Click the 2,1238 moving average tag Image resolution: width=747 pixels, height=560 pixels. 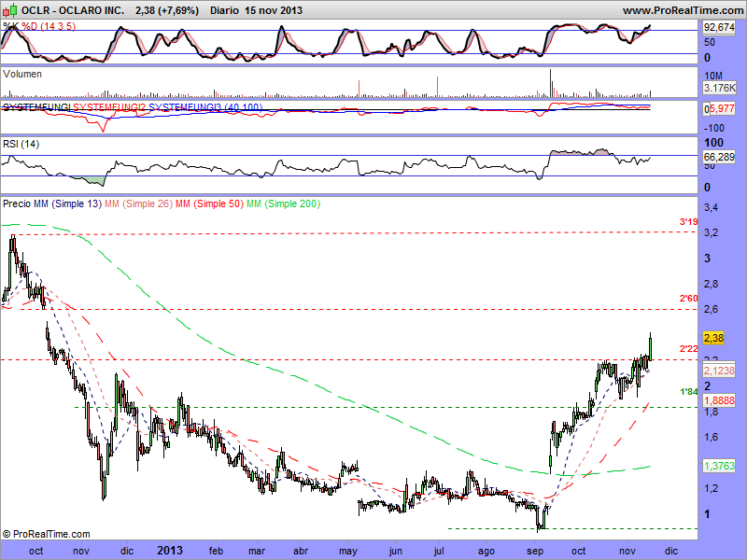coord(719,371)
